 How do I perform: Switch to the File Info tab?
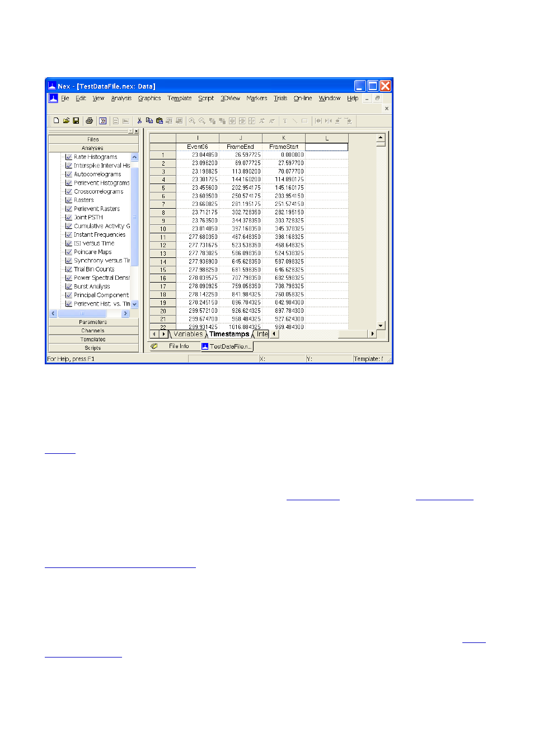pyautogui.click(x=175, y=346)
